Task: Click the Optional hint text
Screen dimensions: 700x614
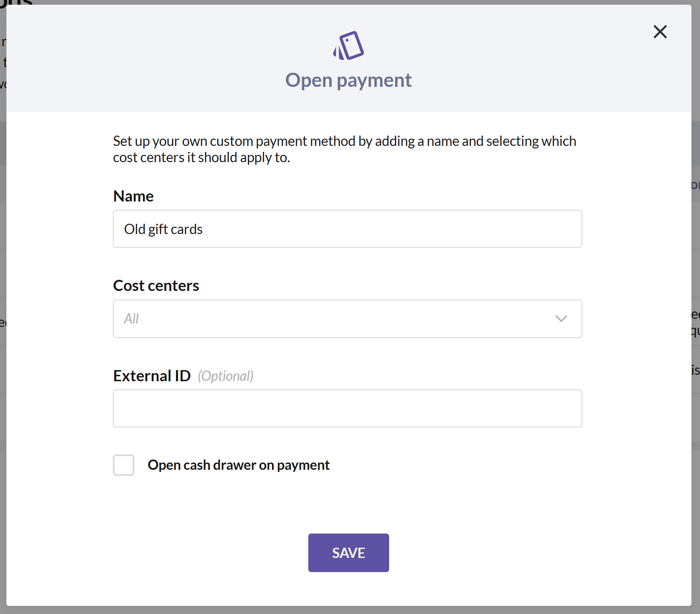Action: 226,376
